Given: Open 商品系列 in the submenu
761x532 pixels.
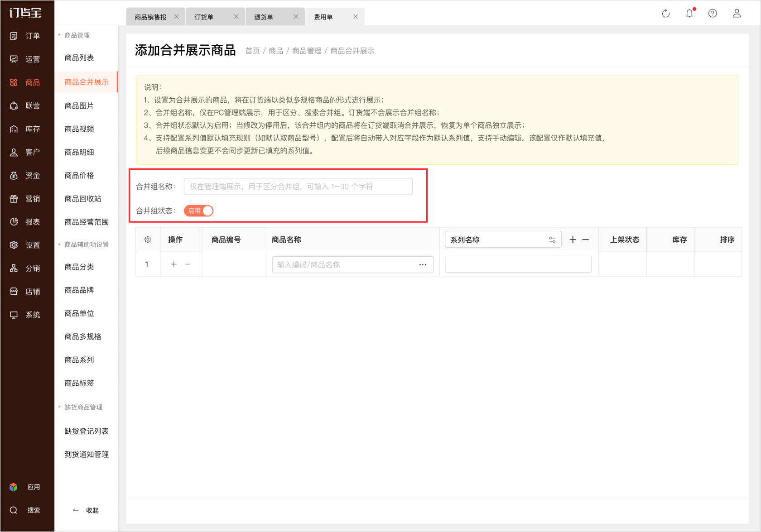Looking at the screenshot, I should coord(79,360).
